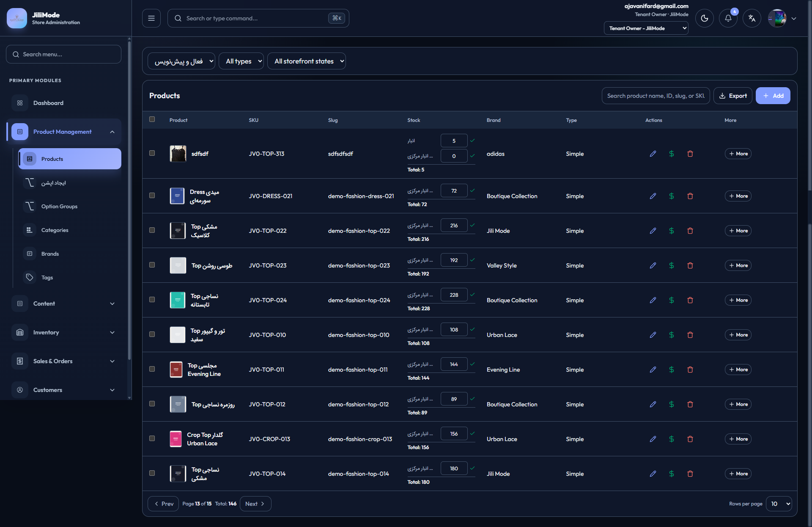Open pricing dollar icon for JVO-TOP-024
Screen dimensions: 812x527
pos(672,300)
